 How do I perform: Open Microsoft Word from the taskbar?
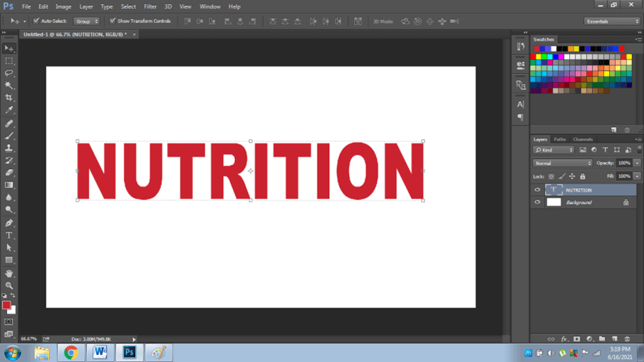(100, 353)
